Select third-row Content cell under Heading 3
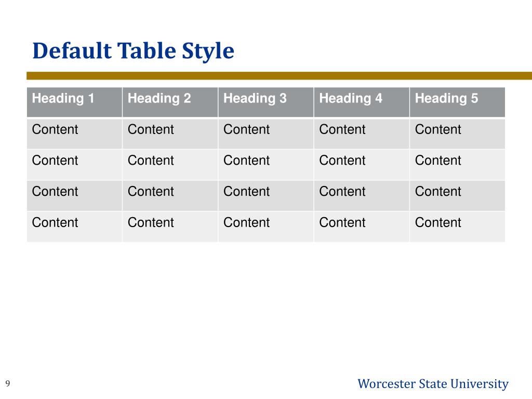Image resolution: width=532 pixels, height=399 pixels. 265,196
